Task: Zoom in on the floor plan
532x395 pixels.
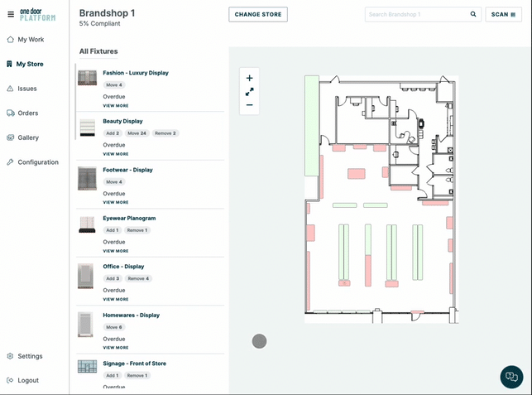Action: [x=249, y=78]
